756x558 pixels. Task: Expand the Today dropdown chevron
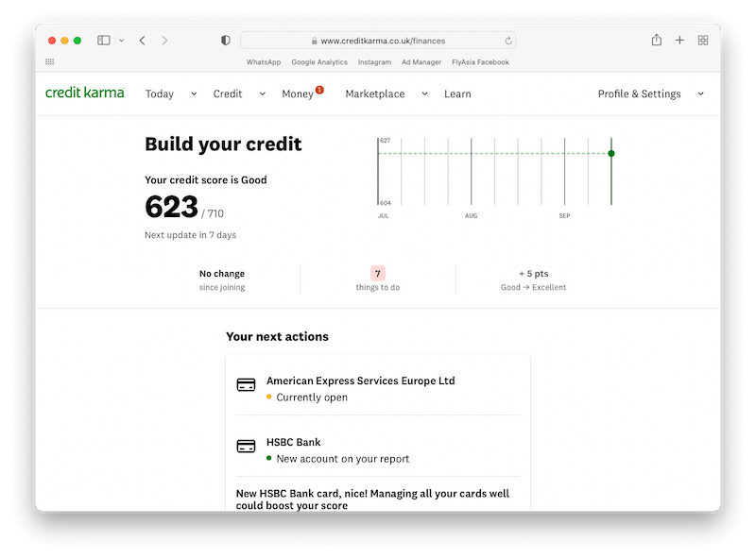coord(194,94)
